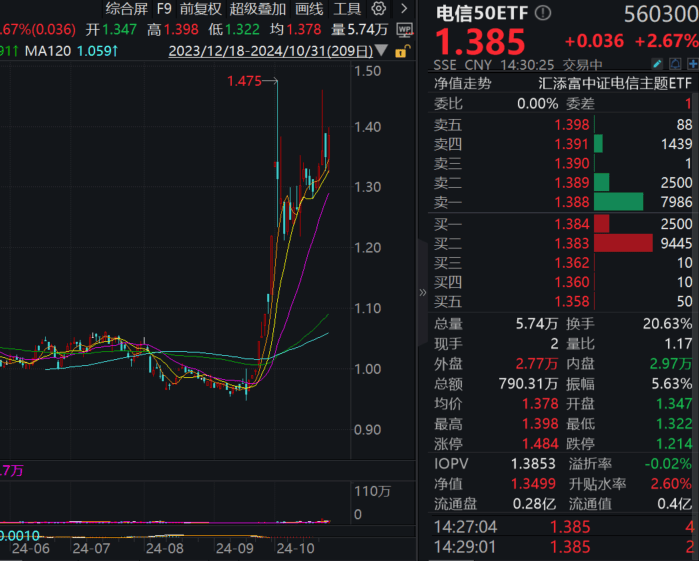Image resolution: width=699 pixels, height=561 pixels.
Task: Click 升贴水率 2.60% value
Action: click(x=671, y=484)
